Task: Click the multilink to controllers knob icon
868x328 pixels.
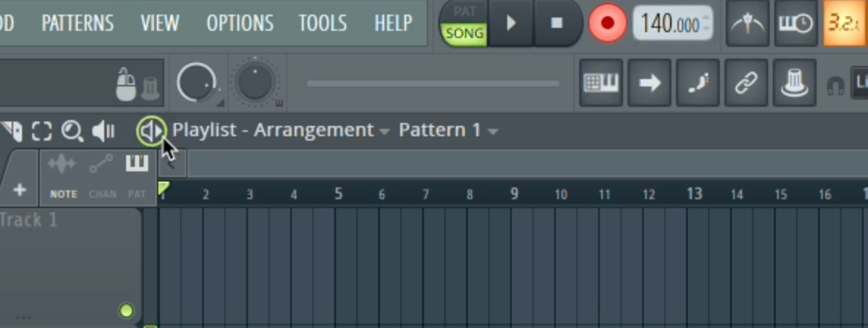Action: tap(793, 83)
